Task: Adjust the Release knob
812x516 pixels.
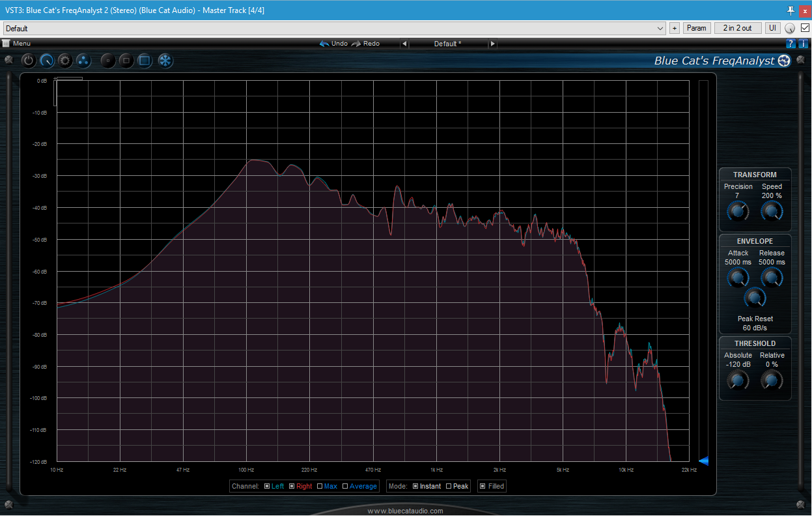Action: (772, 278)
